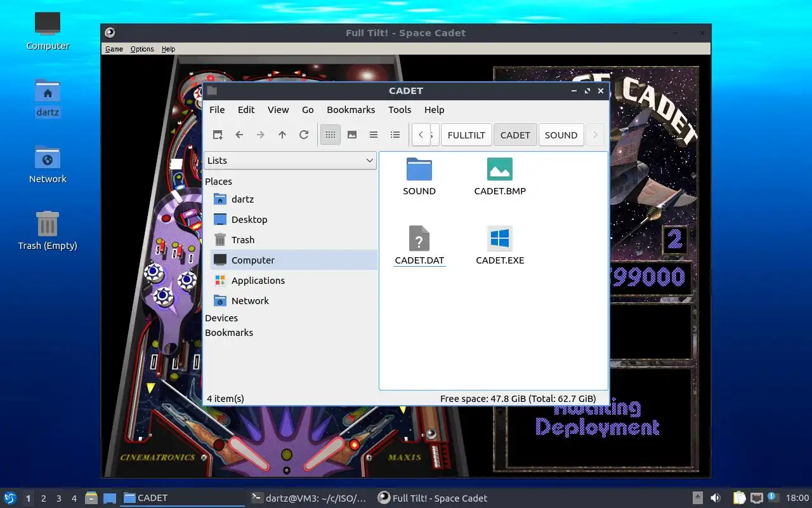
Task: Switch to workspace 2
Action: (43, 498)
